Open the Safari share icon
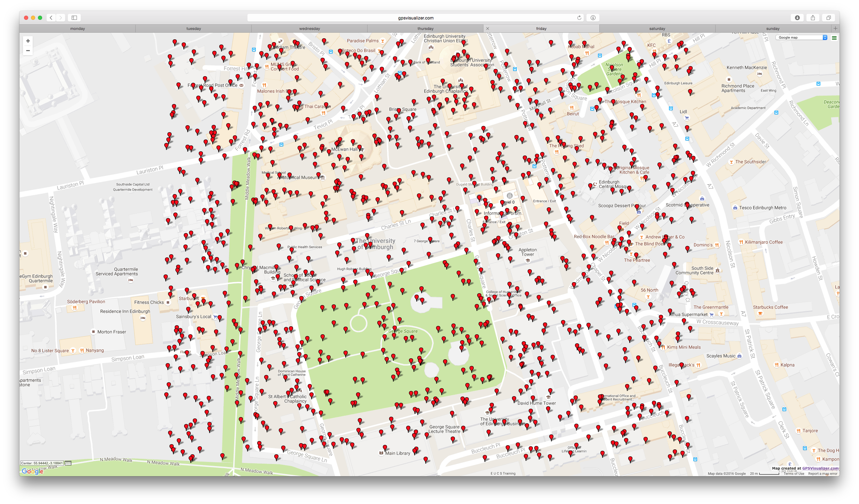Image resolution: width=859 pixels, height=504 pixels. coord(813,18)
